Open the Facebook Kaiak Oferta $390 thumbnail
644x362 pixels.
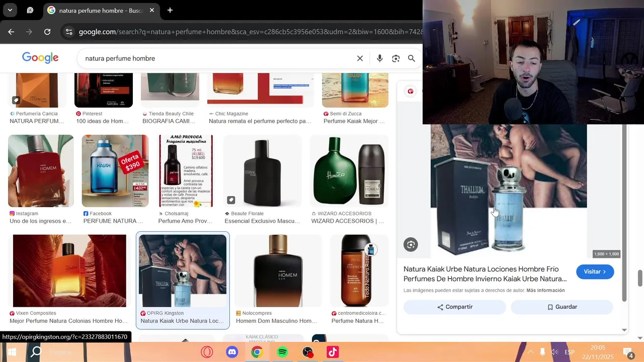[115, 171]
